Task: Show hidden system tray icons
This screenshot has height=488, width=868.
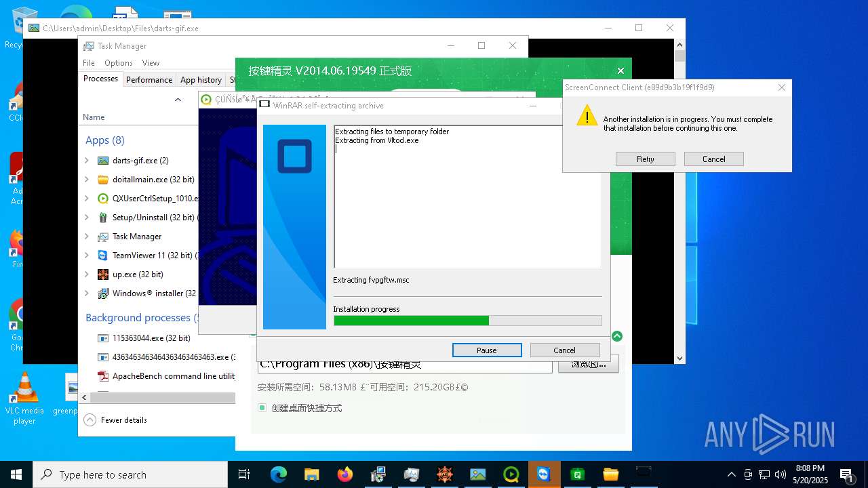Action: click(x=731, y=474)
